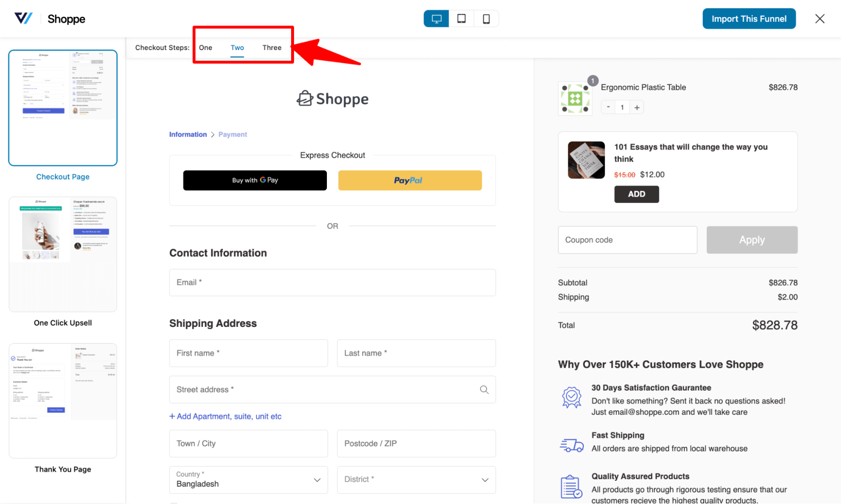Add the 101 Essays book offer

point(637,194)
